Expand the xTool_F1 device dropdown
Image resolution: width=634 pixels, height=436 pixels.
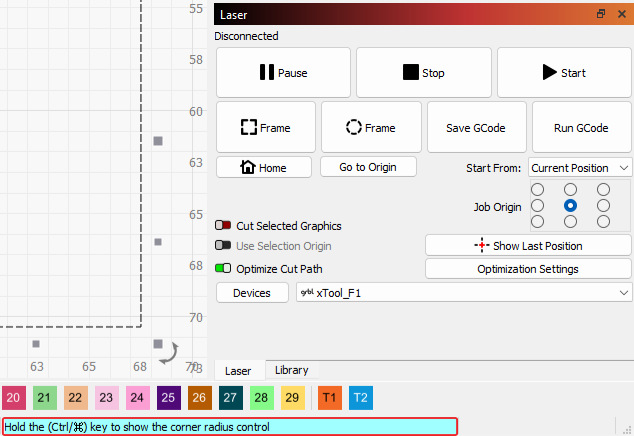pos(464,293)
